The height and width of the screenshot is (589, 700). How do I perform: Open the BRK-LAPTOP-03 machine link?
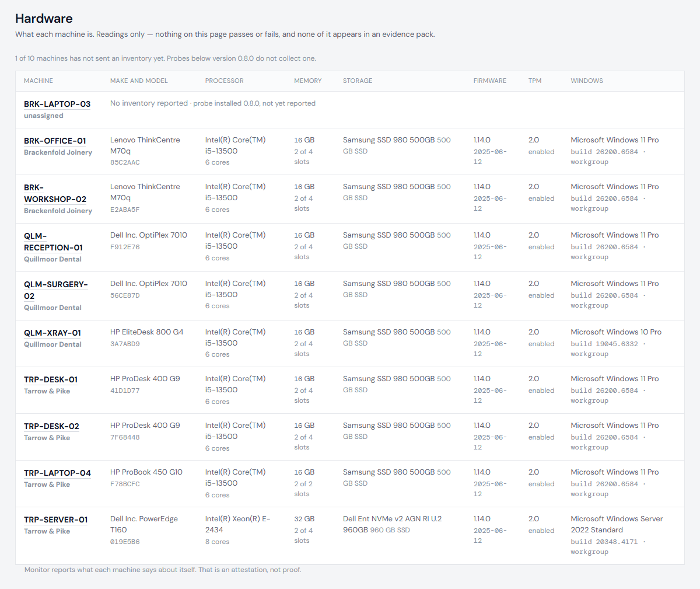pos(57,104)
